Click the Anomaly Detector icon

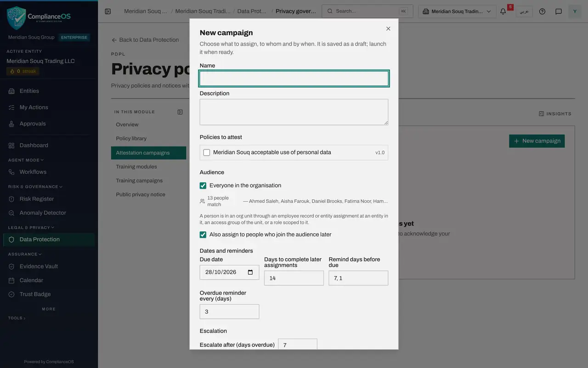(x=11, y=213)
